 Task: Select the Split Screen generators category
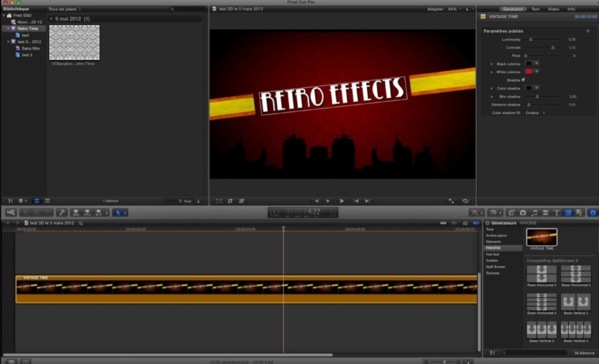pos(495,267)
